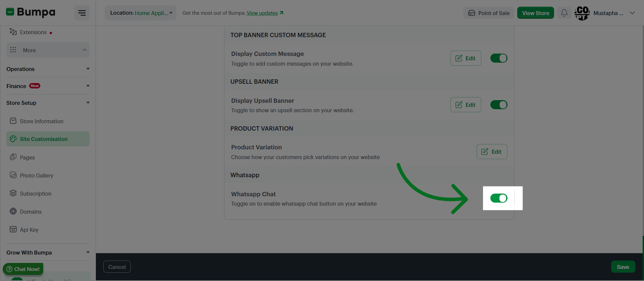Open the Api Key menu item
Screen dimensions: 644x281
(48, 230)
